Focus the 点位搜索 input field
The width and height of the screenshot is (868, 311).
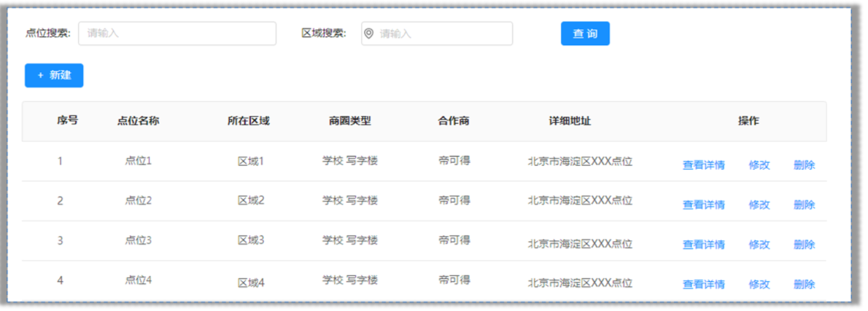coord(177,34)
